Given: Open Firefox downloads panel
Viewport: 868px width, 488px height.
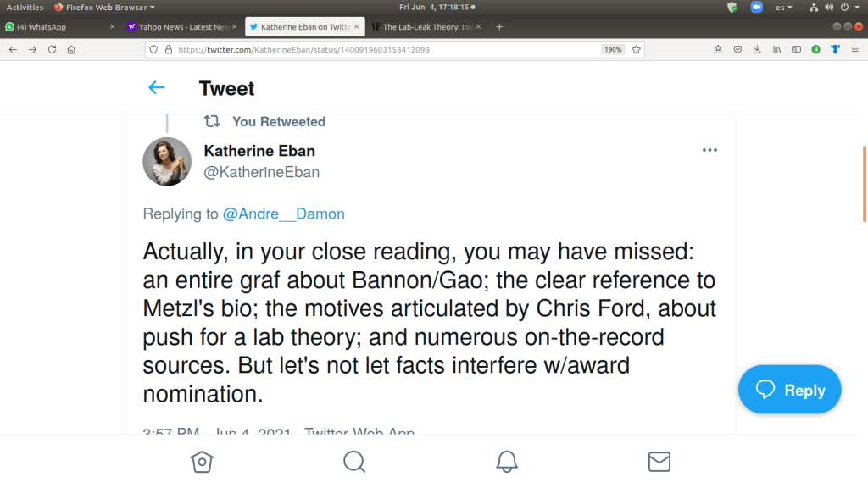Looking at the screenshot, I should click(x=757, y=49).
